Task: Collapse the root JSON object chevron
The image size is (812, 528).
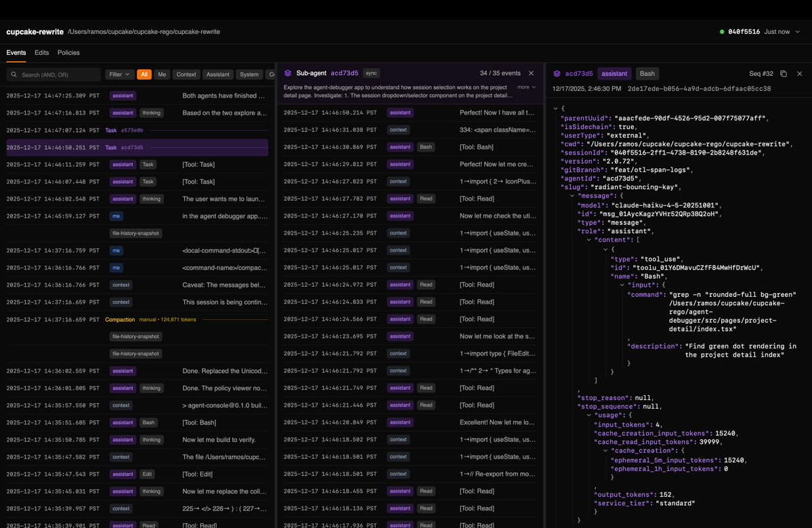Action: coord(555,109)
